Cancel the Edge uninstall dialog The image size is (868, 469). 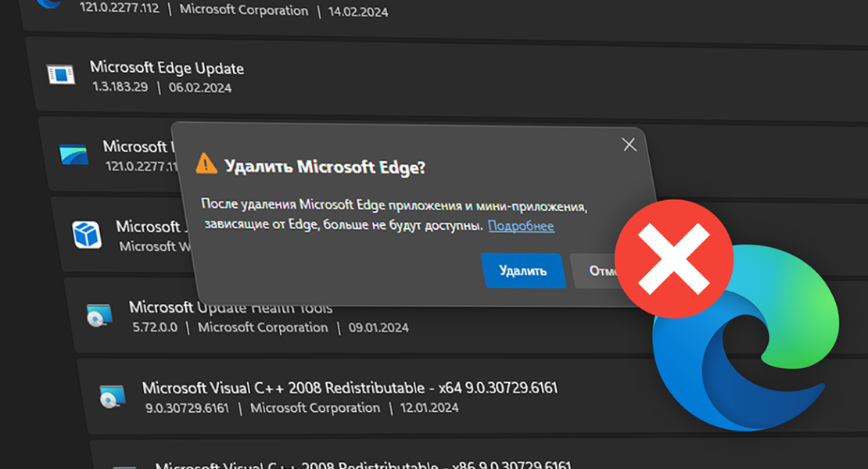tap(598, 271)
